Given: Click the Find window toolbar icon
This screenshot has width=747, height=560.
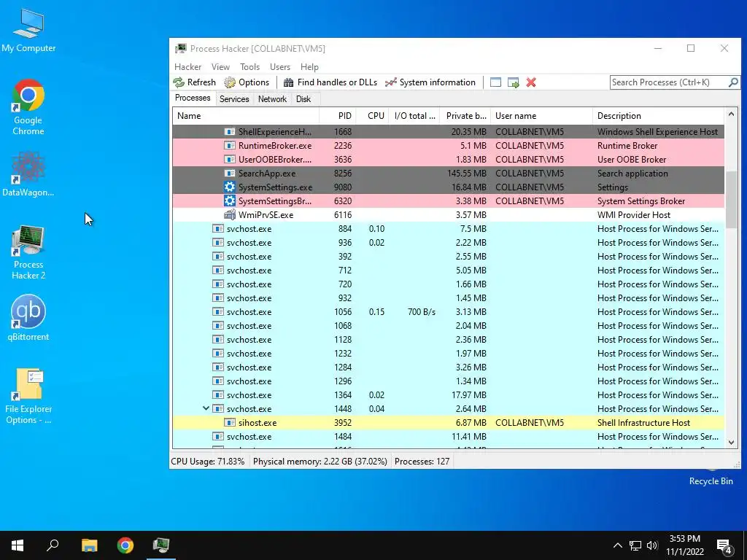Looking at the screenshot, I should 495,82.
